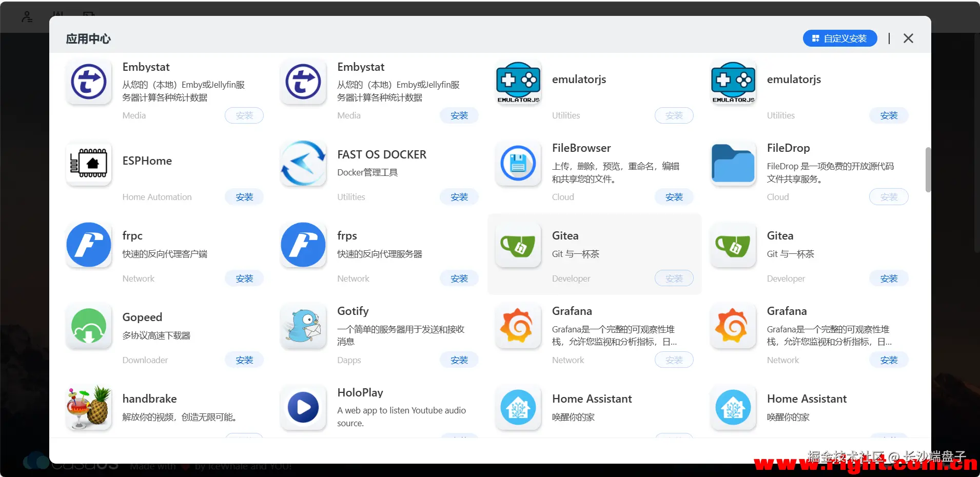Open the left-hand emulatorjs gamepad icon
This screenshot has height=477, width=980.
point(518,82)
